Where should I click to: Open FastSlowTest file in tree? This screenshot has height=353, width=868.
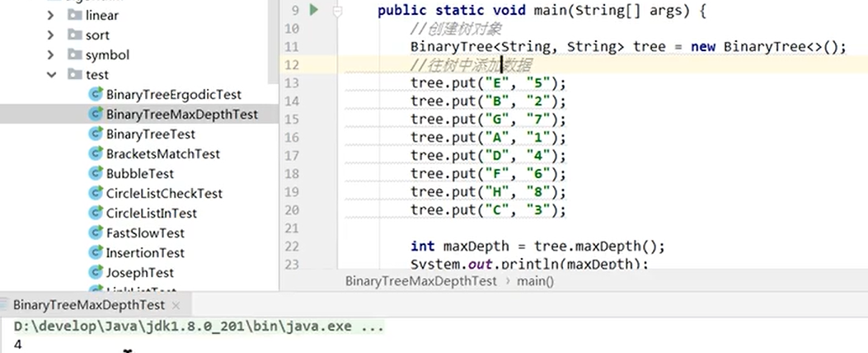click(146, 233)
